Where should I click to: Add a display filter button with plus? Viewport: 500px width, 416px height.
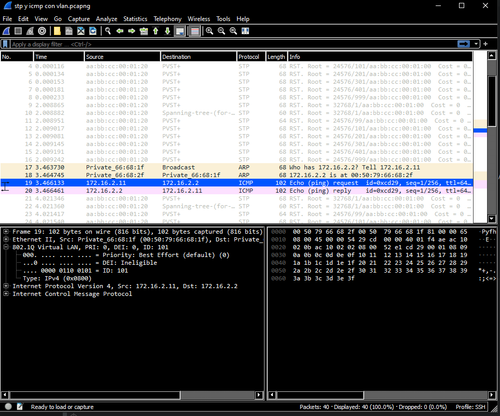[486, 44]
